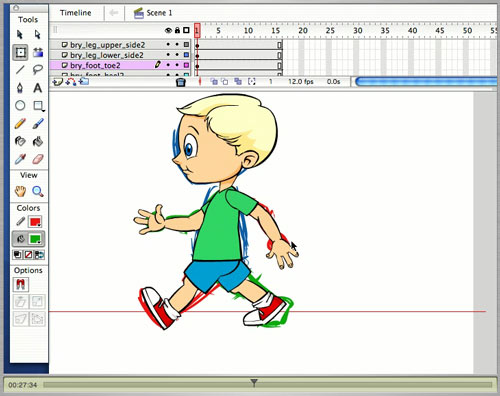The image size is (500, 396).
Task: Select the Lasso tool
Action: point(38,70)
